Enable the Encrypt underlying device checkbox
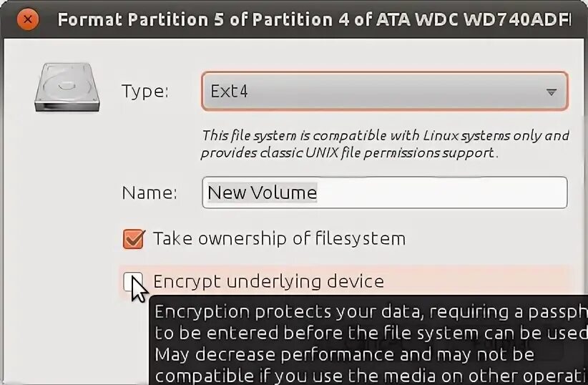The image size is (588, 385). tap(132, 281)
